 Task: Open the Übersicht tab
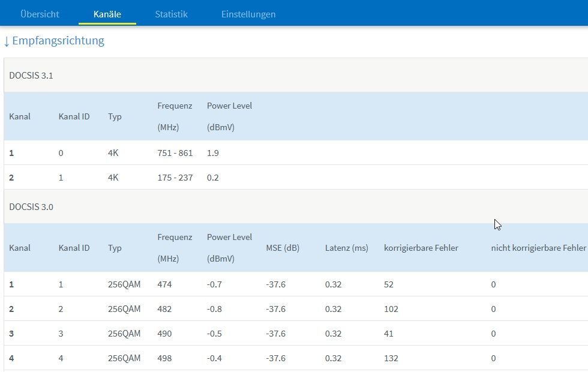click(x=40, y=14)
